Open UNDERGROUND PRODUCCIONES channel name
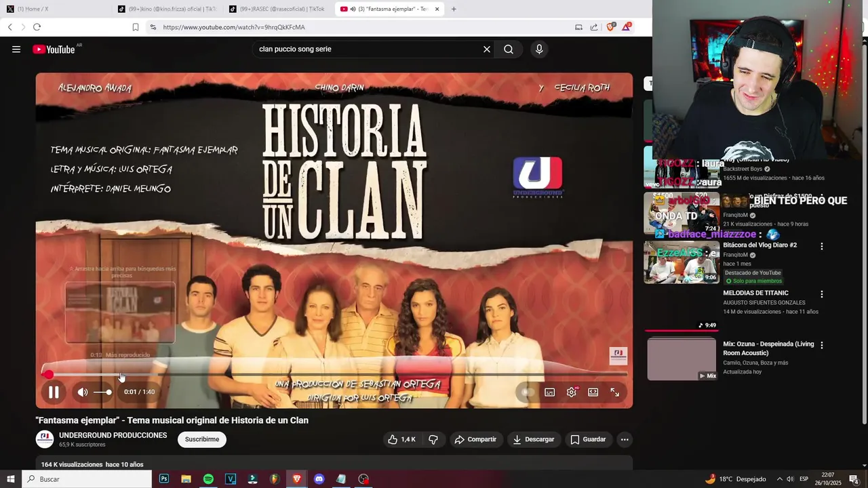Screen dimensions: 868x488 coord(113,435)
